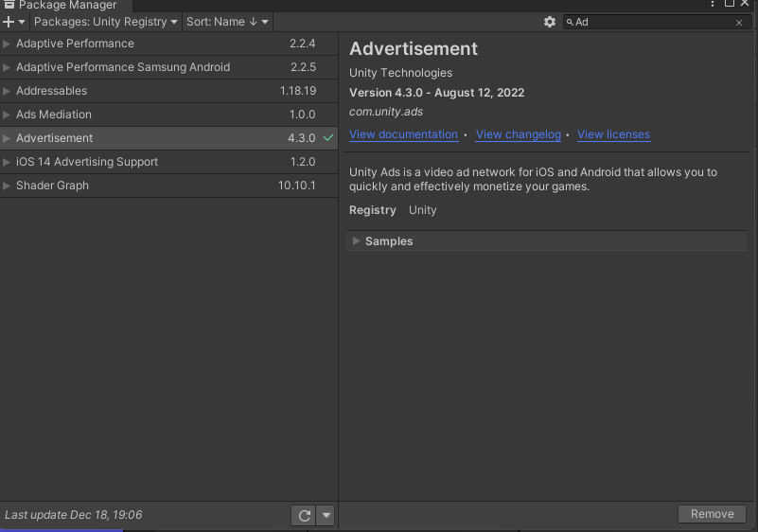
Task: Select the Adaptive Performance package row
Action: [168, 44]
